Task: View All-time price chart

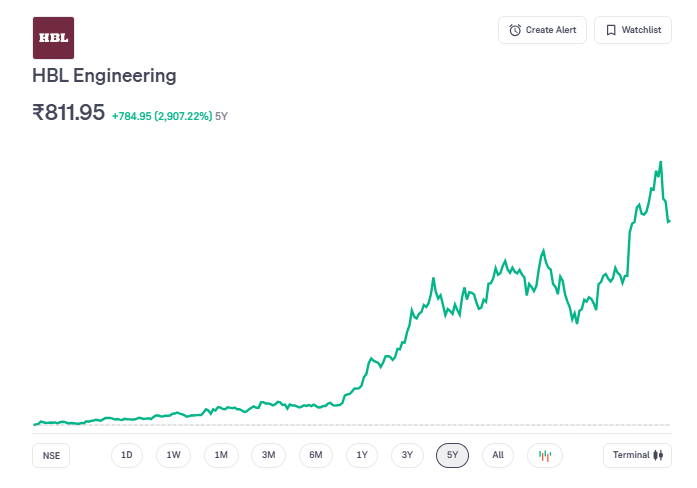Action: [498, 455]
